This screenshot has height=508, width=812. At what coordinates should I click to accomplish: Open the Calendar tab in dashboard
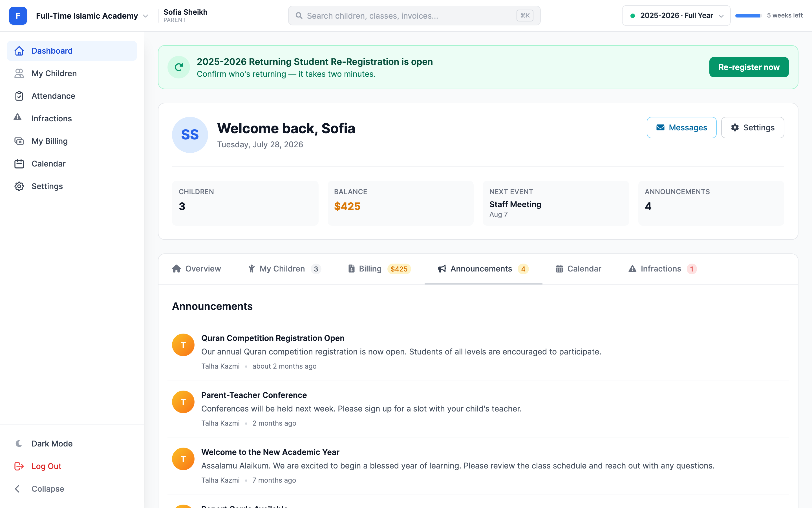tap(579, 269)
